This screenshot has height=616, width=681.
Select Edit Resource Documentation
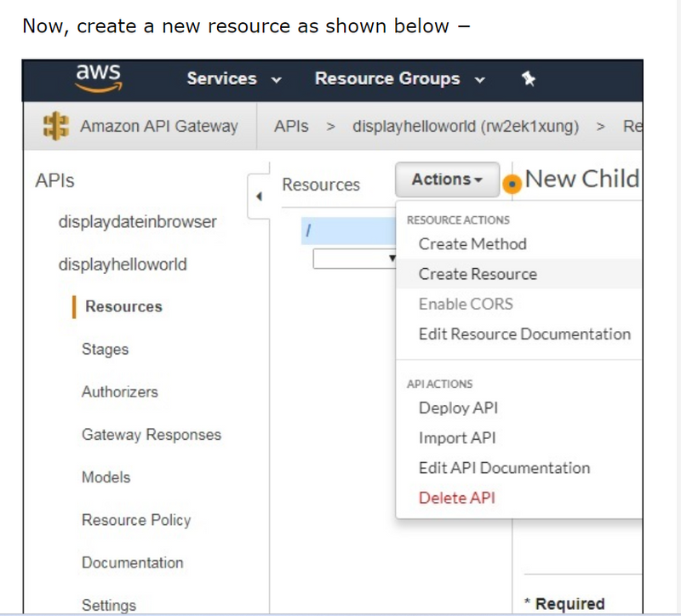pos(524,334)
